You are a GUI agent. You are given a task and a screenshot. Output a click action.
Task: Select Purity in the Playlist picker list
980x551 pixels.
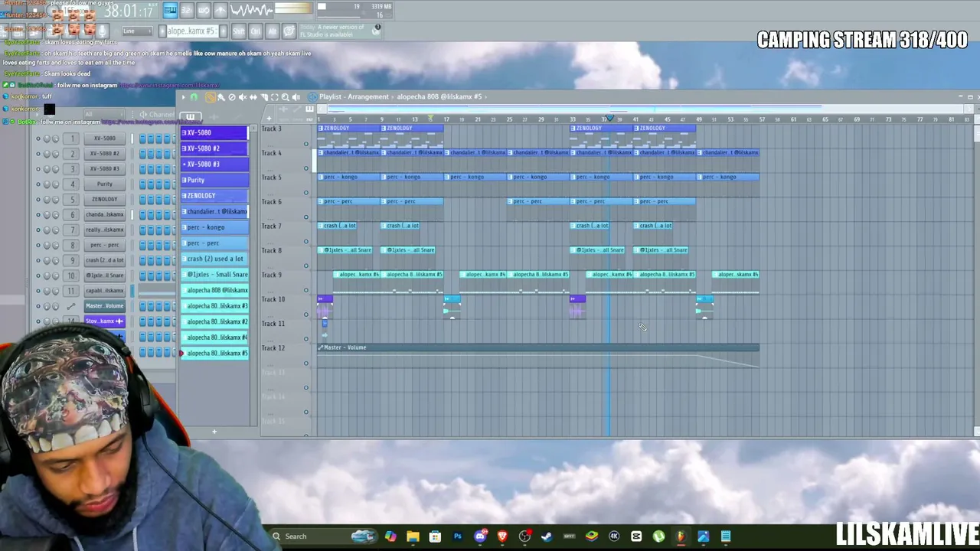[x=214, y=180]
